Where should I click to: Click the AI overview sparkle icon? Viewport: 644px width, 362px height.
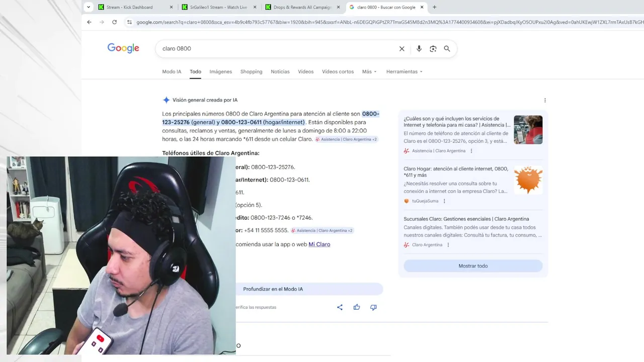coord(166,100)
